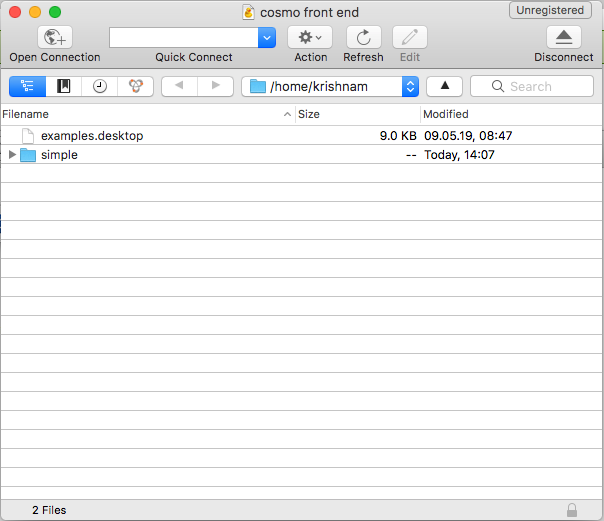Open the /home/krishnam path dropdown
The image size is (604, 521).
[x=330, y=86]
